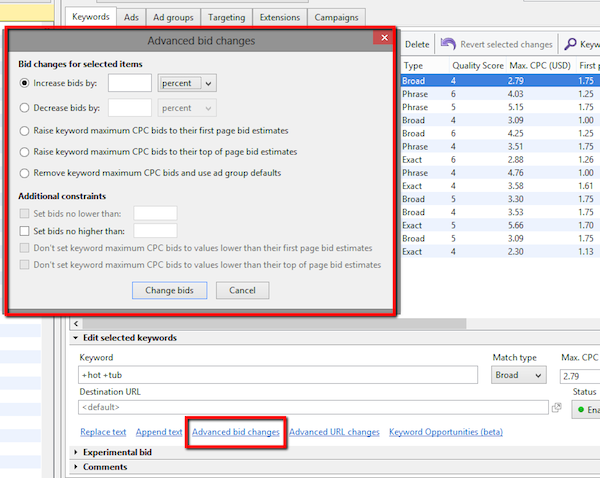
Task: Click the magnifier search icon in toolbar
Action: [569, 44]
